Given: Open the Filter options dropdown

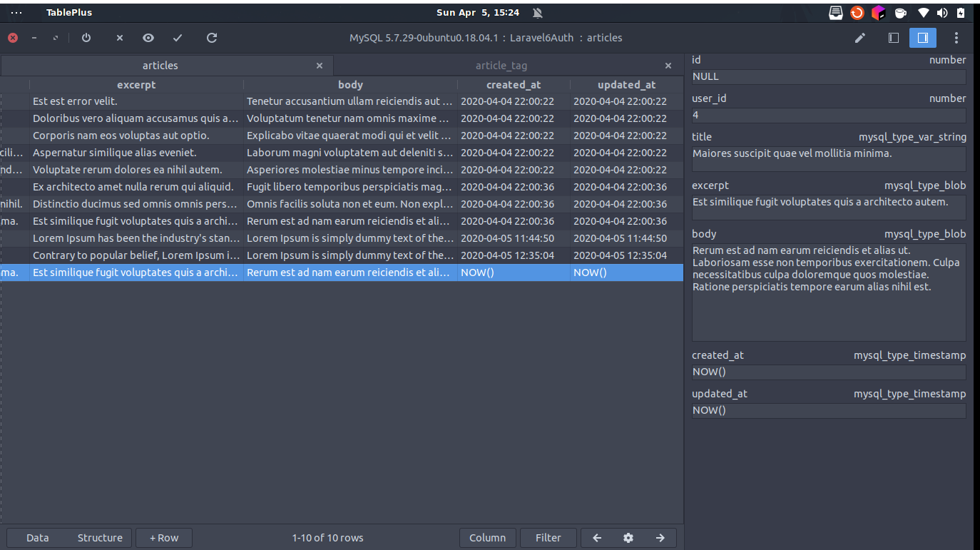Looking at the screenshot, I should (548, 538).
